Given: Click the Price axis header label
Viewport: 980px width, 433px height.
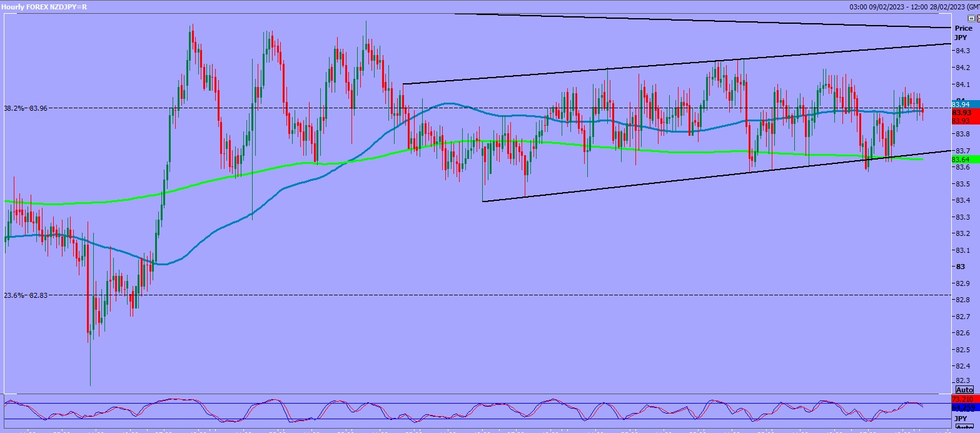Looking at the screenshot, I should coord(963,28).
